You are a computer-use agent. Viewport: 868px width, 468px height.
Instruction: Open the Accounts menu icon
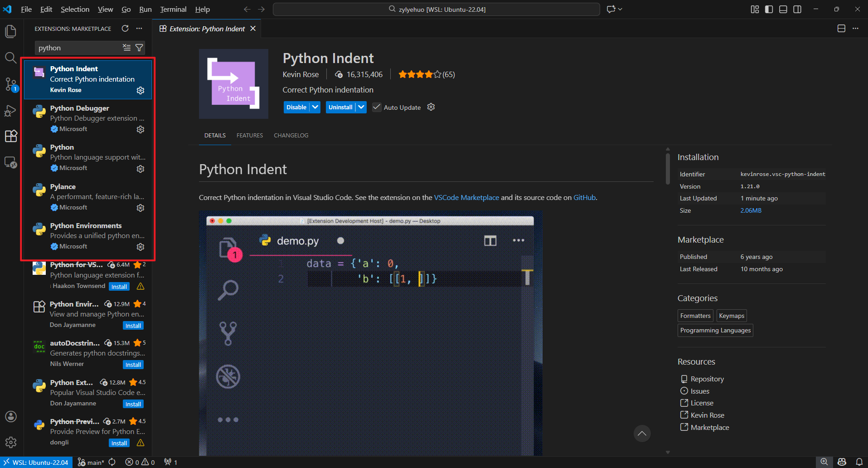click(11, 416)
